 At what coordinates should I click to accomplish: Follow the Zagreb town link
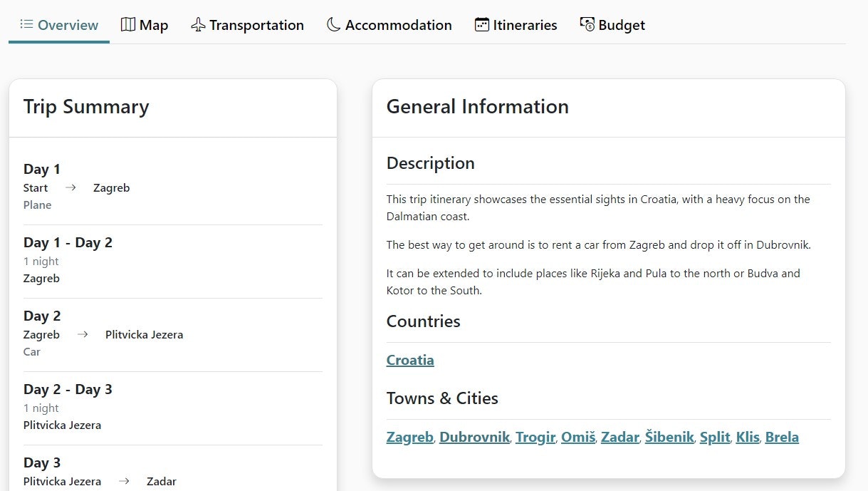point(409,437)
